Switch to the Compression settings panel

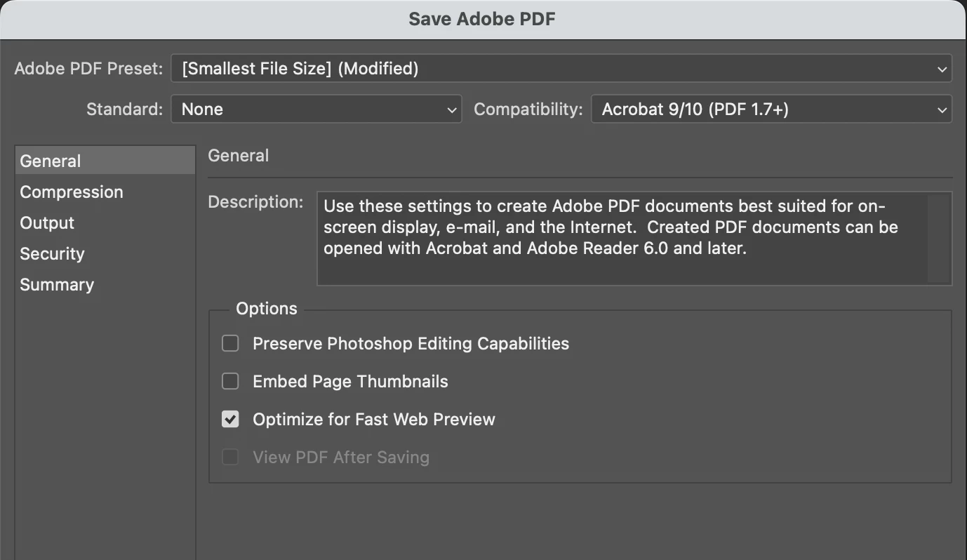[72, 192]
